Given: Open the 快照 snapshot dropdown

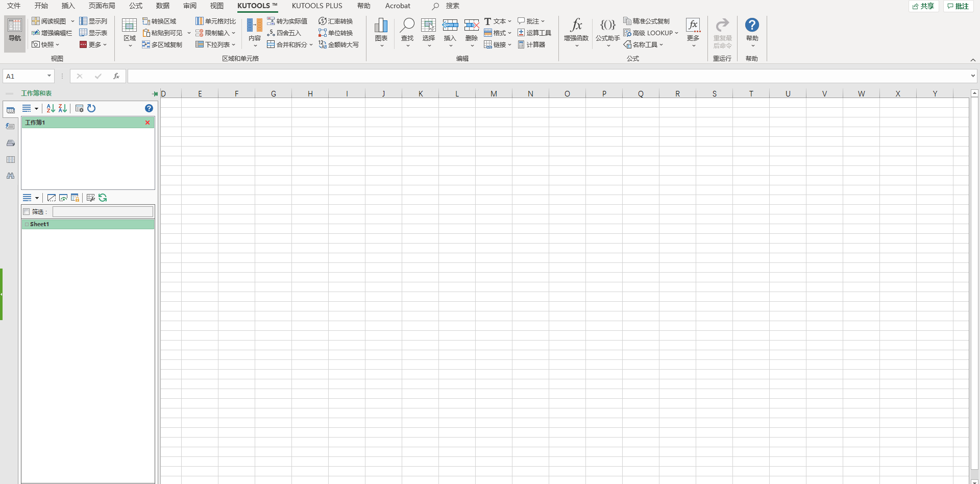Looking at the screenshot, I should (45, 44).
